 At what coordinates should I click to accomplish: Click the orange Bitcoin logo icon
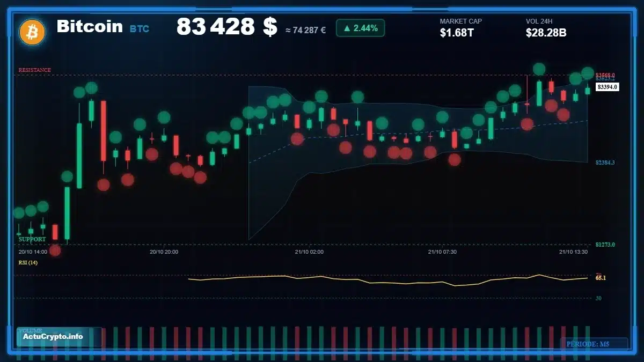(32, 32)
